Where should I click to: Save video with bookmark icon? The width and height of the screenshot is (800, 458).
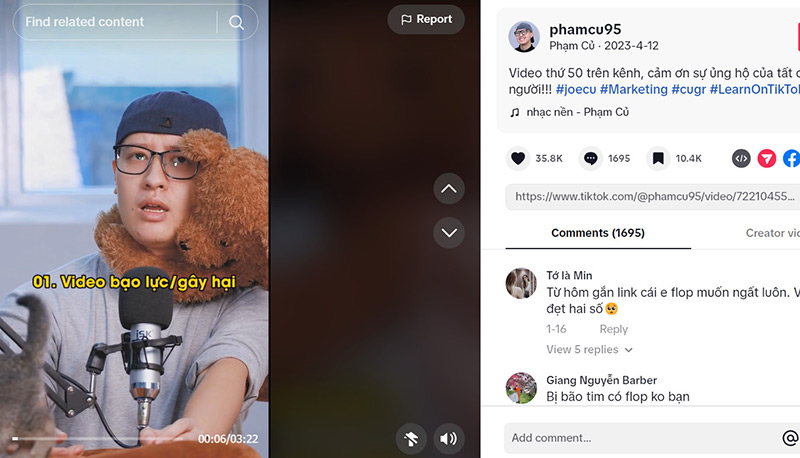pos(658,159)
